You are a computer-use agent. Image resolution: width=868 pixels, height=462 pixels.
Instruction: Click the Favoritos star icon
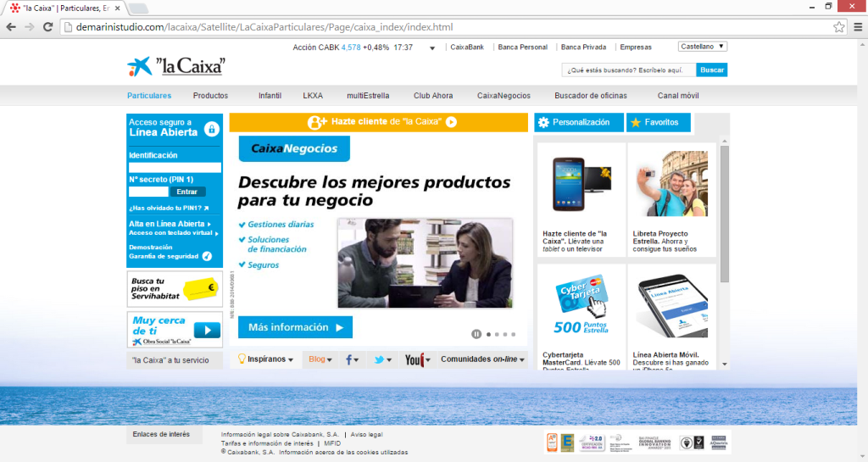tap(635, 123)
